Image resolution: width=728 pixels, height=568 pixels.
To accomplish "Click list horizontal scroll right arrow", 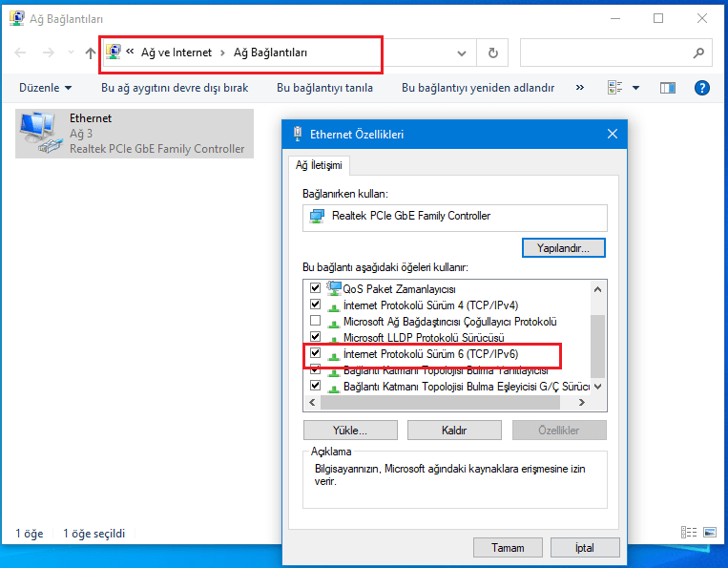I will pos(581,402).
